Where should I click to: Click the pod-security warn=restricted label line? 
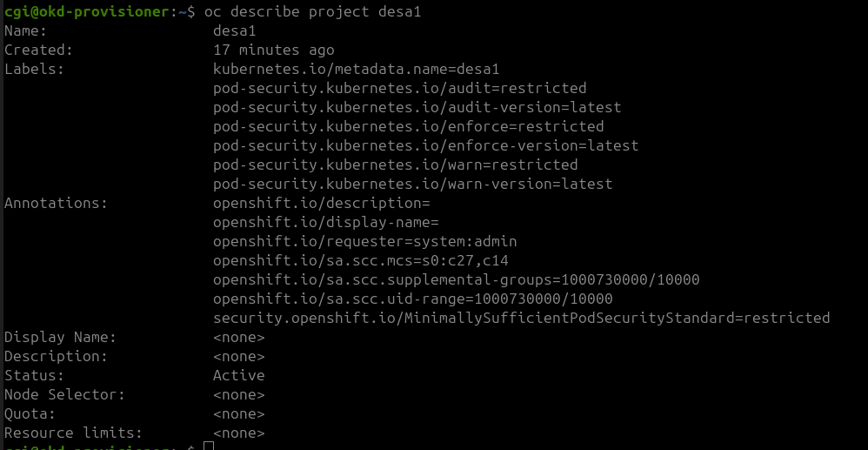pyautogui.click(x=395, y=165)
